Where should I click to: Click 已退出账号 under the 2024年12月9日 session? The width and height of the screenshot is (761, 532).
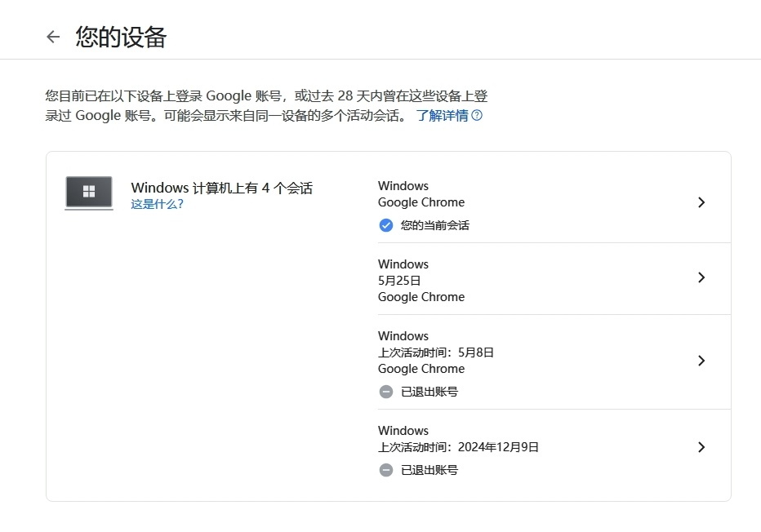click(429, 470)
